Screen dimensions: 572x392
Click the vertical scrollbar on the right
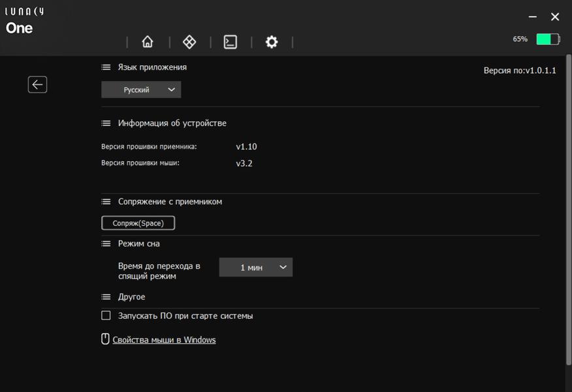click(568, 209)
